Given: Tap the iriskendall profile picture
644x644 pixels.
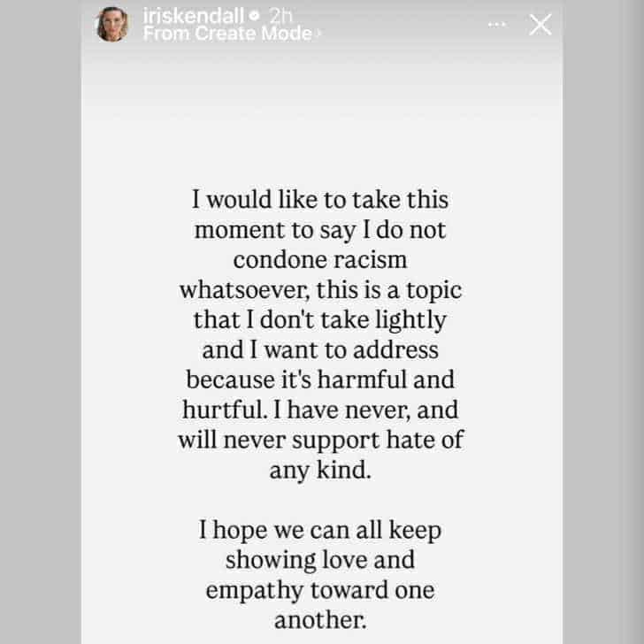Looking at the screenshot, I should [112, 24].
